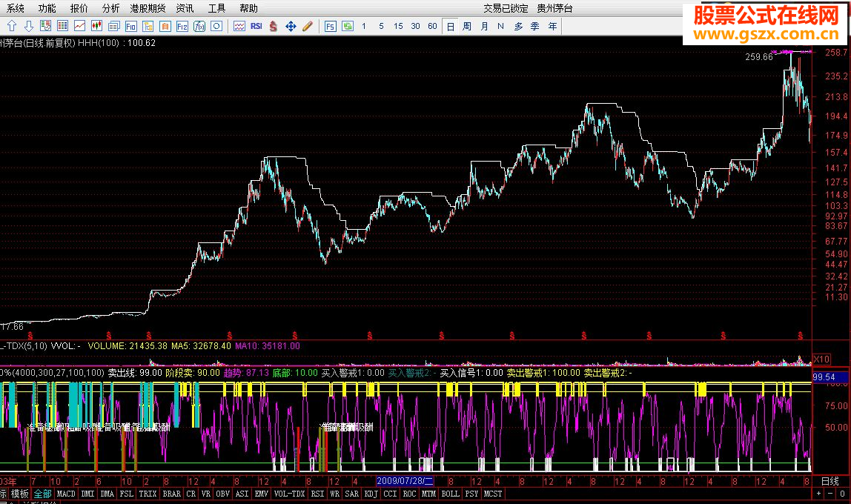Select the 周 weekly period button
851x504 pixels.
467,26
